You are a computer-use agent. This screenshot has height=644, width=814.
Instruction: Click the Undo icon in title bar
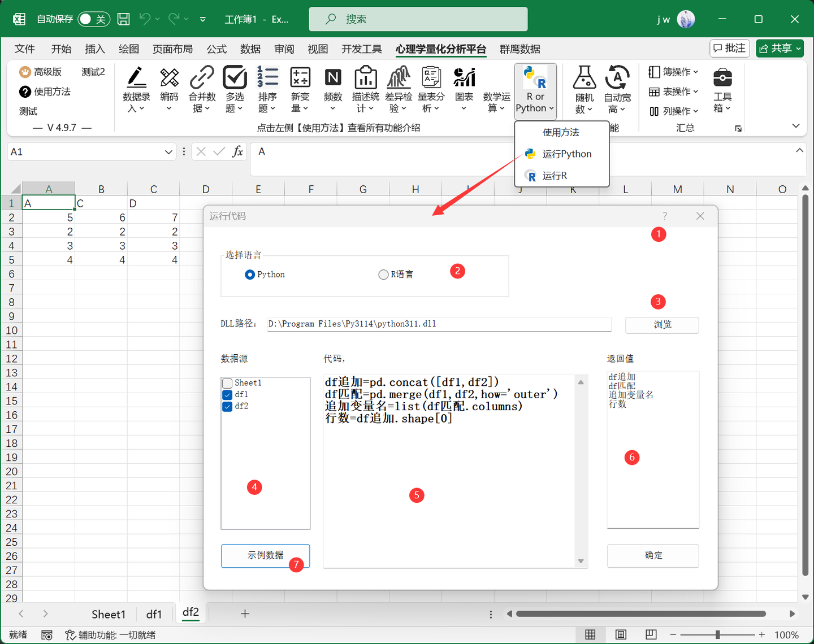pyautogui.click(x=145, y=19)
